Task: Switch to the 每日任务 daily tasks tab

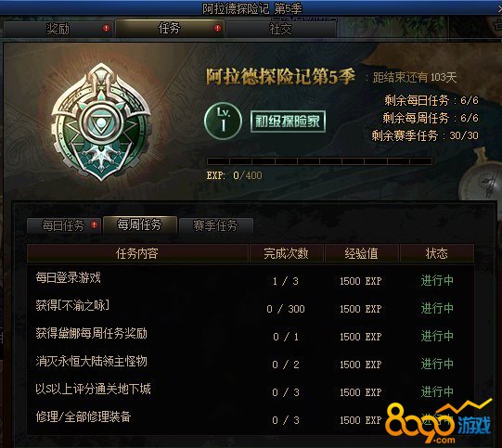Action: (x=64, y=225)
